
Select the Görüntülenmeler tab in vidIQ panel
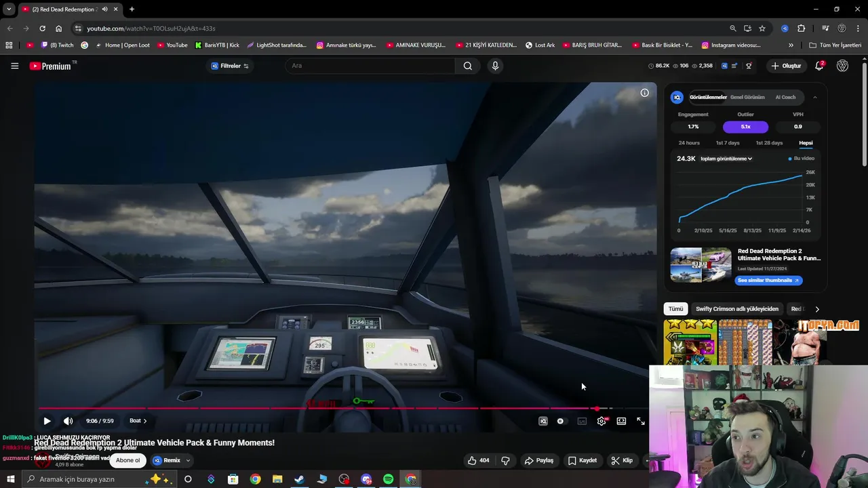(708, 97)
